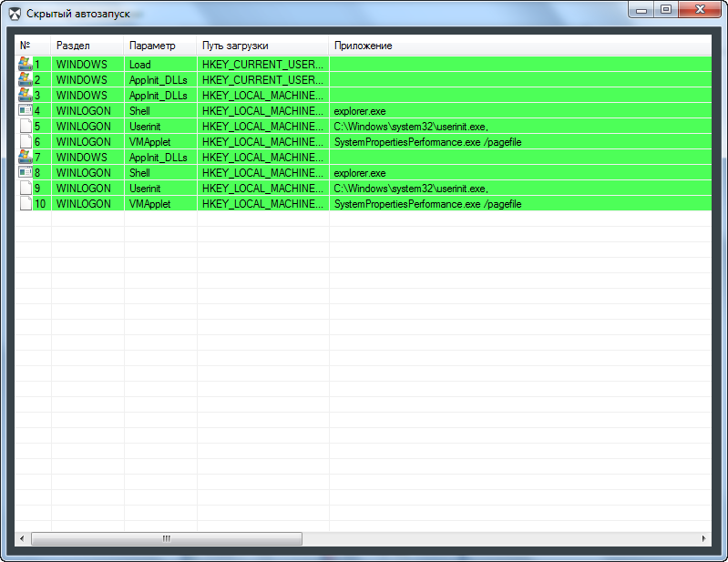Click WINDOWS section cell in row 1
This screenshot has height=562, width=728.
pos(87,64)
